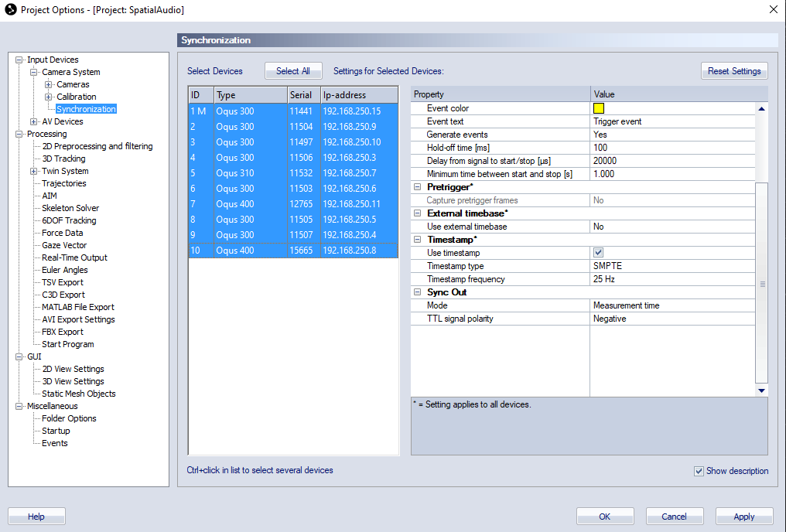Sort device list by Ip-address column
Image resolution: width=786 pixels, height=532 pixels.
pyautogui.click(x=360, y=95)
